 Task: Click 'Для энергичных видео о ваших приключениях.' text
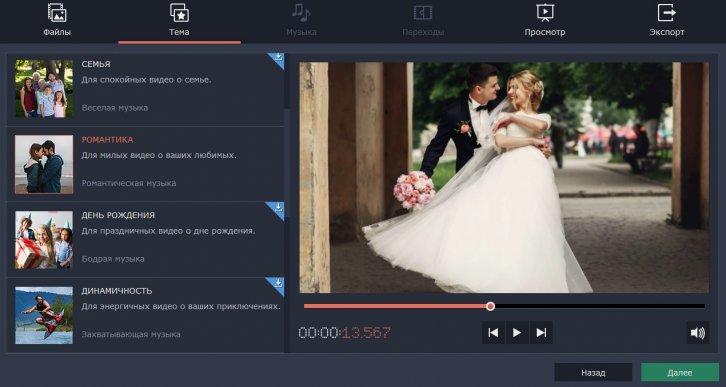[181, 306]
